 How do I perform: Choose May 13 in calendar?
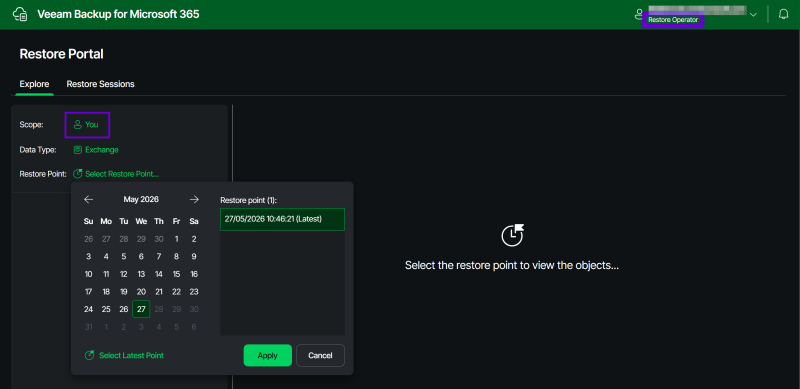click(x=141, y=274)
